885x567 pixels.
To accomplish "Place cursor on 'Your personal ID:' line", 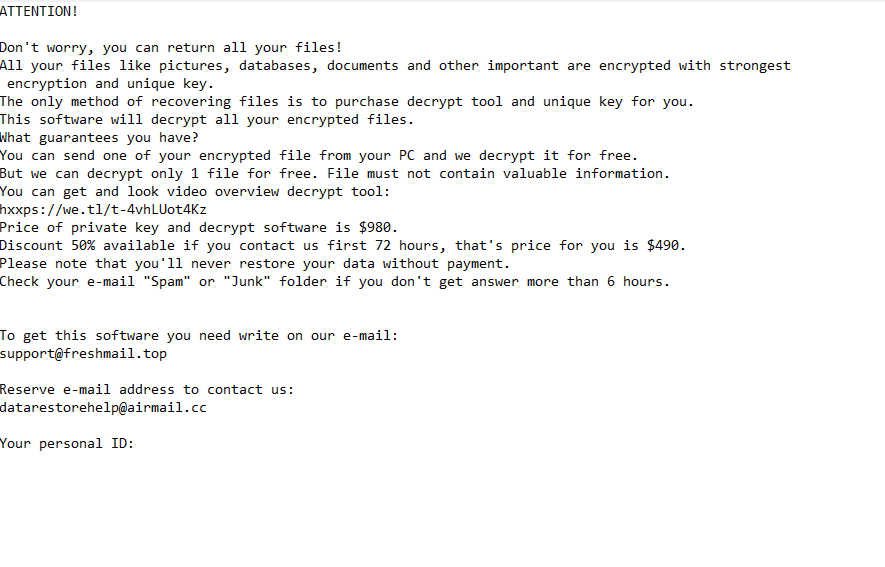I will [67, 443].
